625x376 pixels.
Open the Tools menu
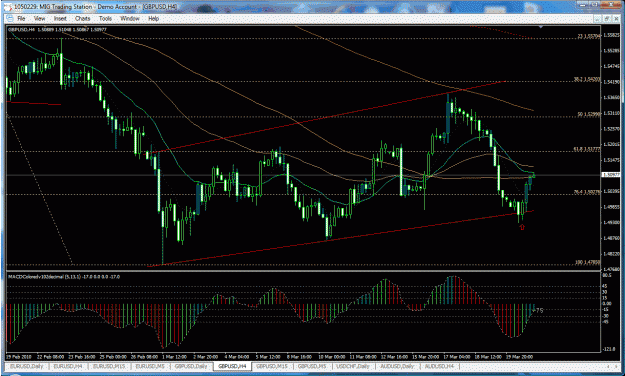tap(105, 18)
